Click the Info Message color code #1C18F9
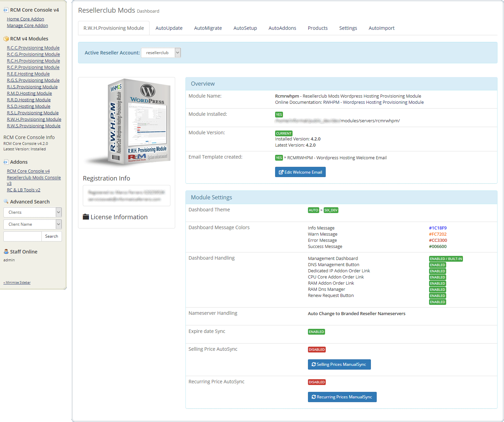 pos(438,228)
